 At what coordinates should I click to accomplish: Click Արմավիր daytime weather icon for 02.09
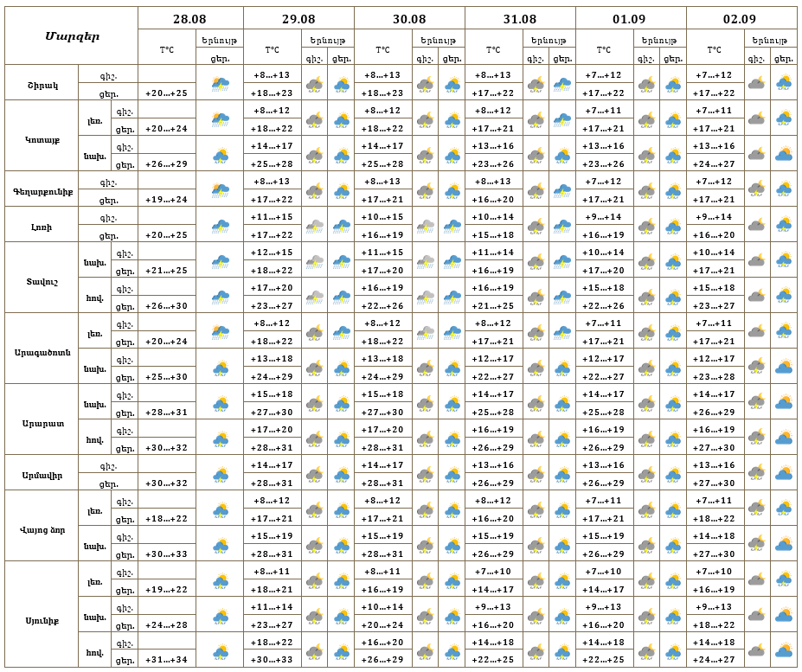coord(784,474)
